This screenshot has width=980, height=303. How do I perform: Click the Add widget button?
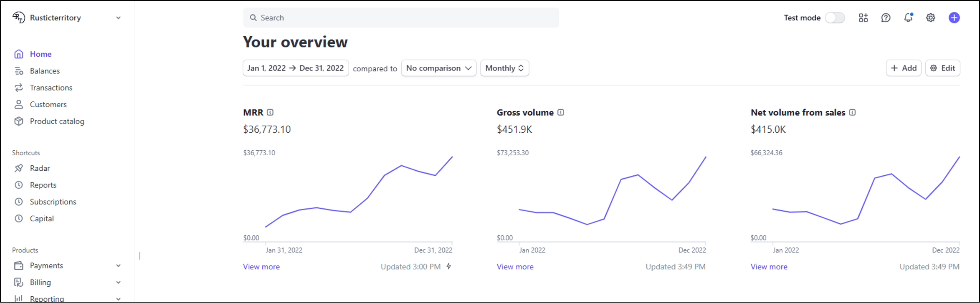(x=904, y=68)
